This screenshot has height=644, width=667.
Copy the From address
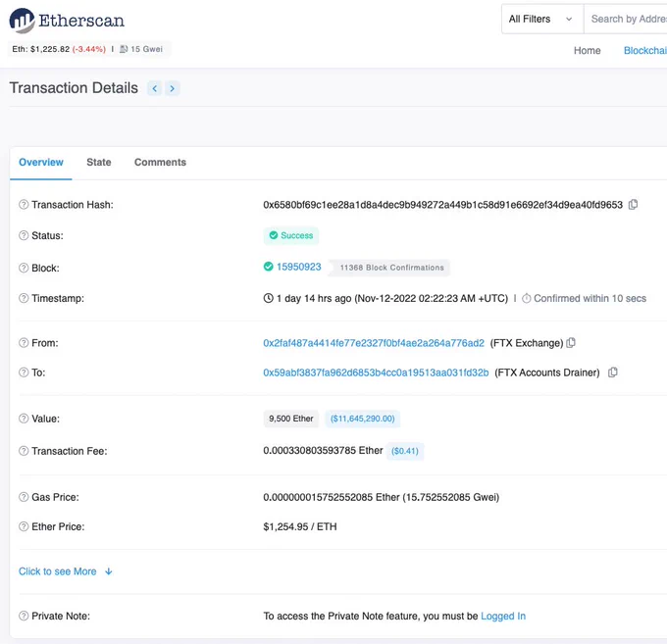(x=571, y=343)
